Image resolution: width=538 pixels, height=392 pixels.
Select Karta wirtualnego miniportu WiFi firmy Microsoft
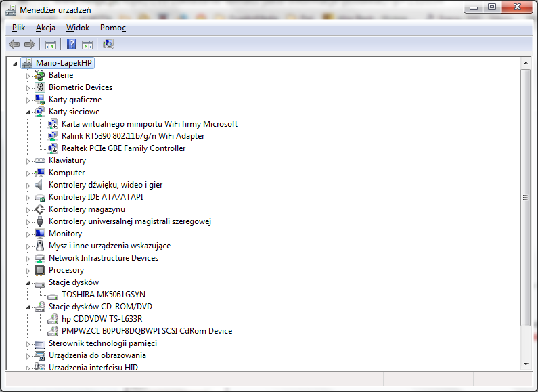[150, 124]
